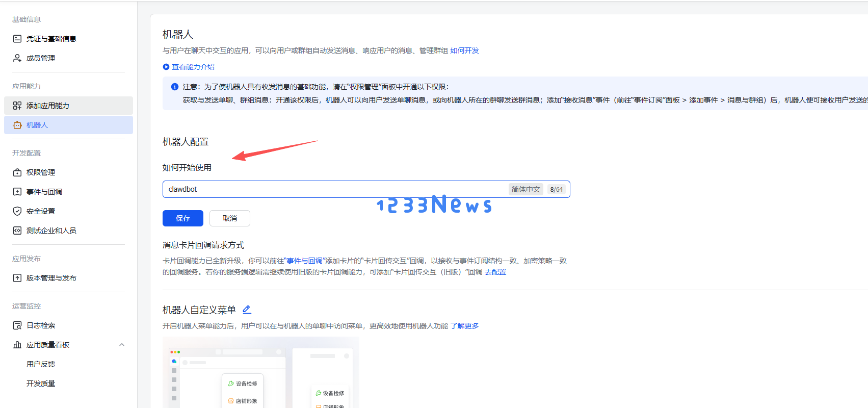The width and height of the screenshot is (868, 408).
Task: Click the 添加应用能力 grid icon
Action: [x=17, y=106]
